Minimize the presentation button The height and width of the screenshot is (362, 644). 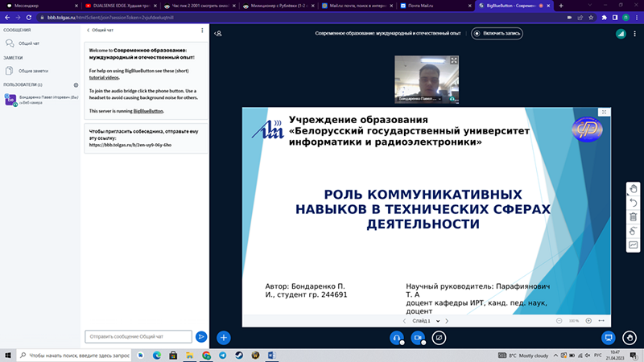tap(609, 338)
